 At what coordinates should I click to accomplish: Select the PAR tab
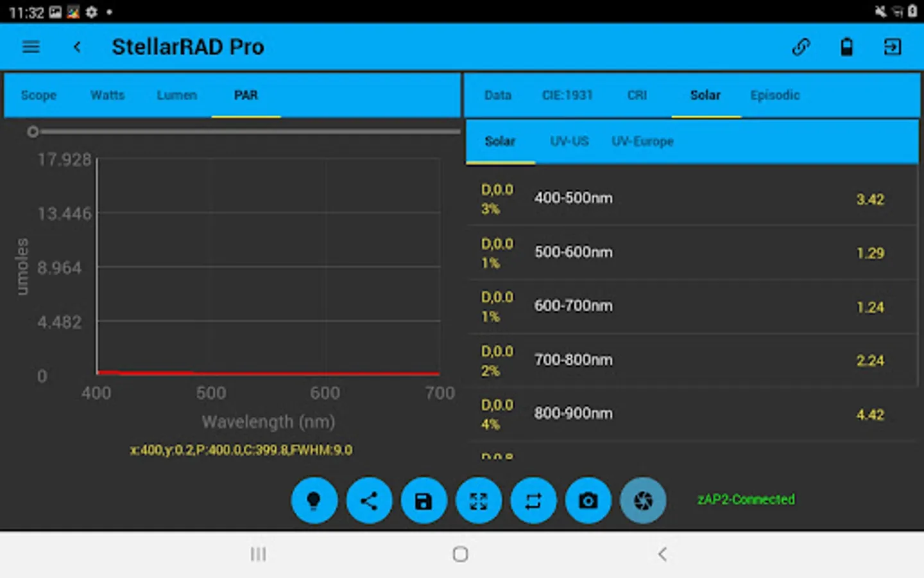tap(246, 95)
